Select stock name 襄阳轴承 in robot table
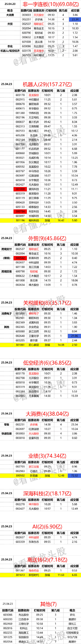Viewport: 81px width, 644px height. 34,104
